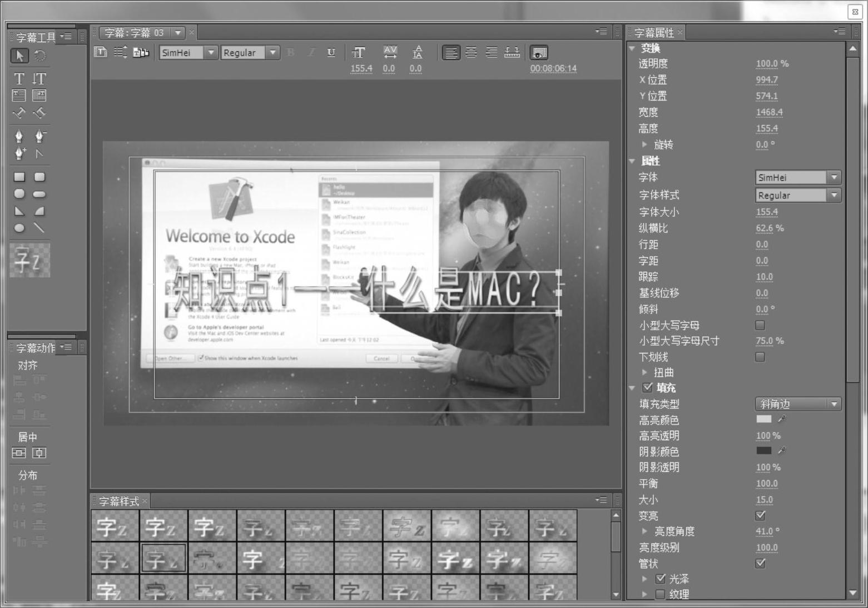Select the Vertical Path Type tool
Viewport: 868px width, 608px height.
pyautogui.click(x=39, y=113)
